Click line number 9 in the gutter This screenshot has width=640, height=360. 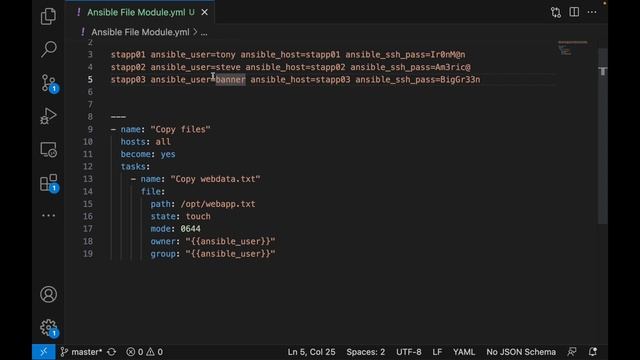click(x=90, y=129)
